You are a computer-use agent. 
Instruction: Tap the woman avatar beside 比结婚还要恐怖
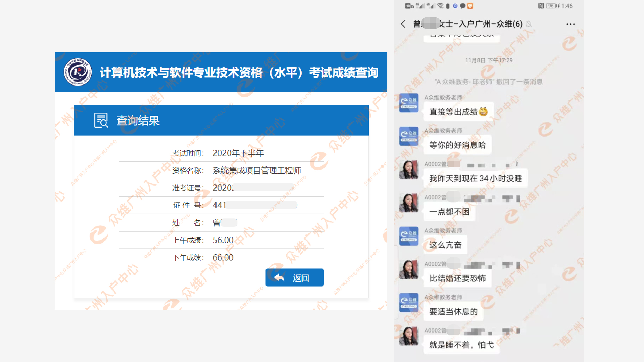[409, 269]
